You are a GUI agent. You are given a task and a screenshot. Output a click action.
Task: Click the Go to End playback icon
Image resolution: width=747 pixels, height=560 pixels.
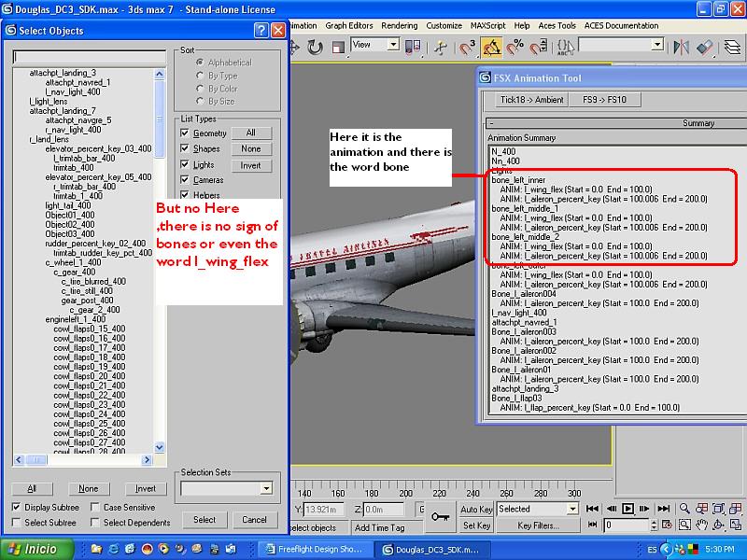(x=661, y=509)
